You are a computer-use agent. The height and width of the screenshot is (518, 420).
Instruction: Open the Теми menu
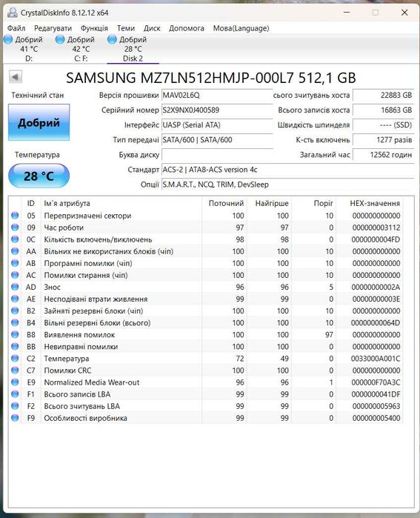pos(126,28)
